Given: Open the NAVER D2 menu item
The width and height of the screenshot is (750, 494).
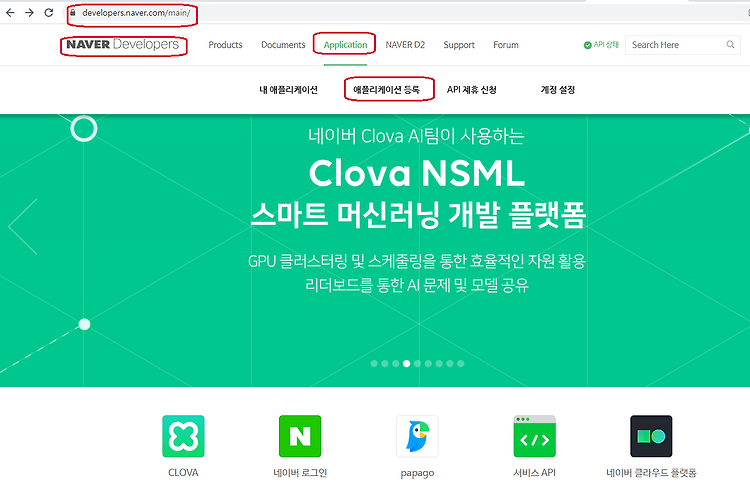Looking at the screenshot, I should (405, 45).
